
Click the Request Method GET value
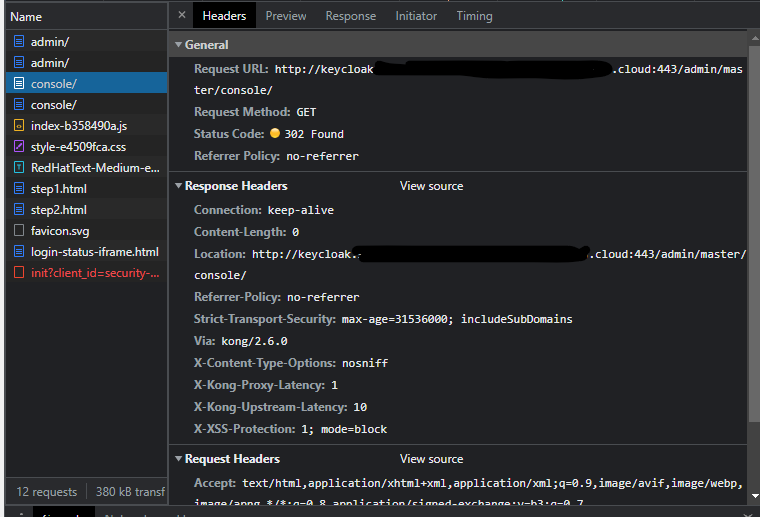click(x=306, y=112)
